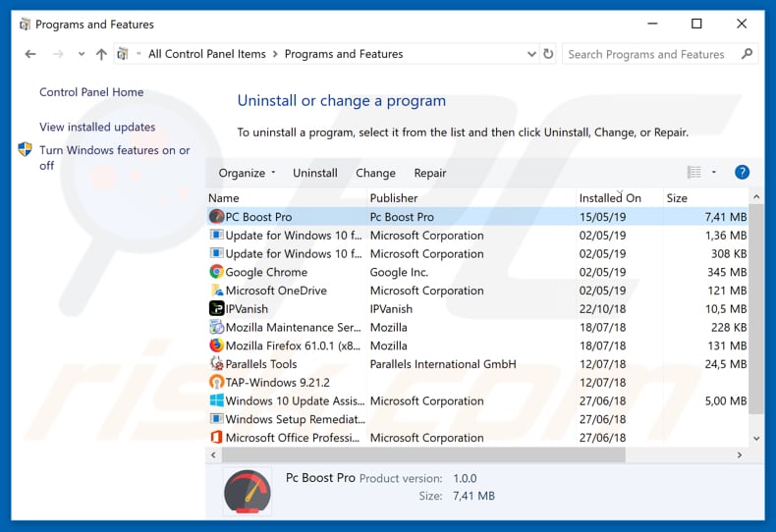Maximize the Programs and Features window
The height and width of the screenshot is (532, 776).
(x=696, y=24)
